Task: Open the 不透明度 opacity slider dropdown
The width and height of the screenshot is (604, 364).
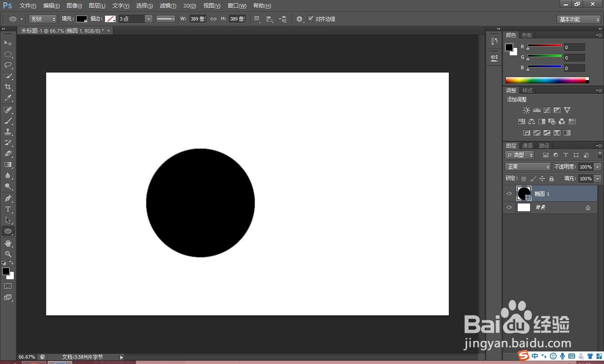Action: pyautogui.click(x=598, y=167)
